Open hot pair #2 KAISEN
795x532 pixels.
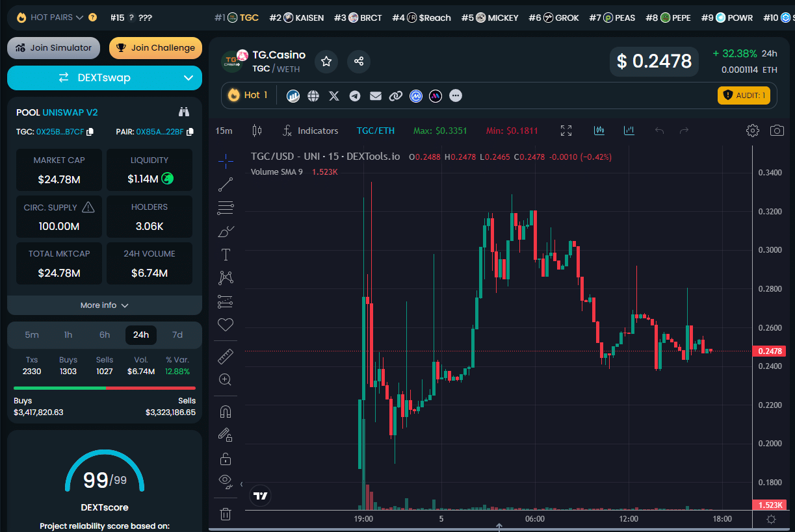pyautogui.click(x=296, y=18)
